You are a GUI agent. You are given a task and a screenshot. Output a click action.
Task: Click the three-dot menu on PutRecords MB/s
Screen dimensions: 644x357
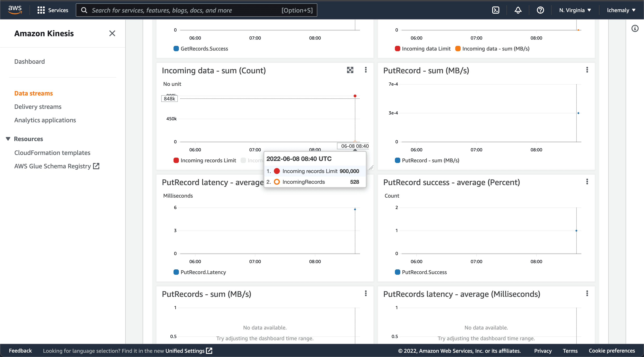[x=366, y=293]
